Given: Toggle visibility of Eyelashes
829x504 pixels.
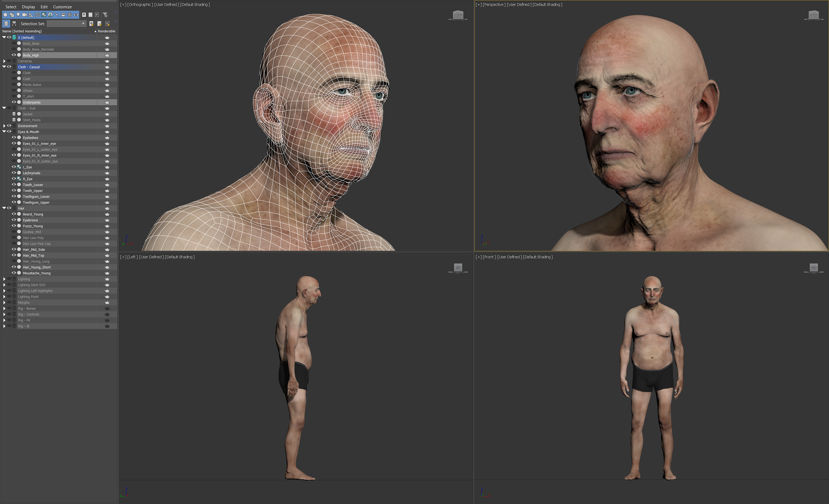Looking at the screenshot, I should (14, 138).
